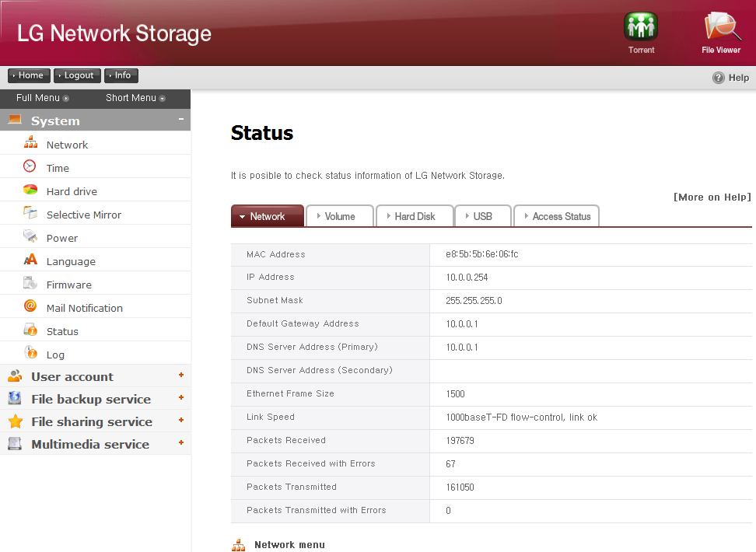Open the Torrent icon
This screenshot has height=552, width=756.
(x=641, y=26)
